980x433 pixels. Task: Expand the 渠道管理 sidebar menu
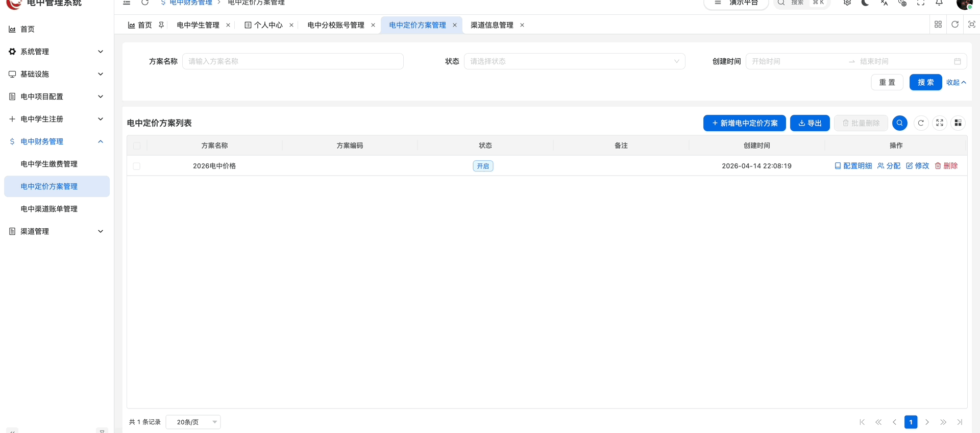[57, 231]
